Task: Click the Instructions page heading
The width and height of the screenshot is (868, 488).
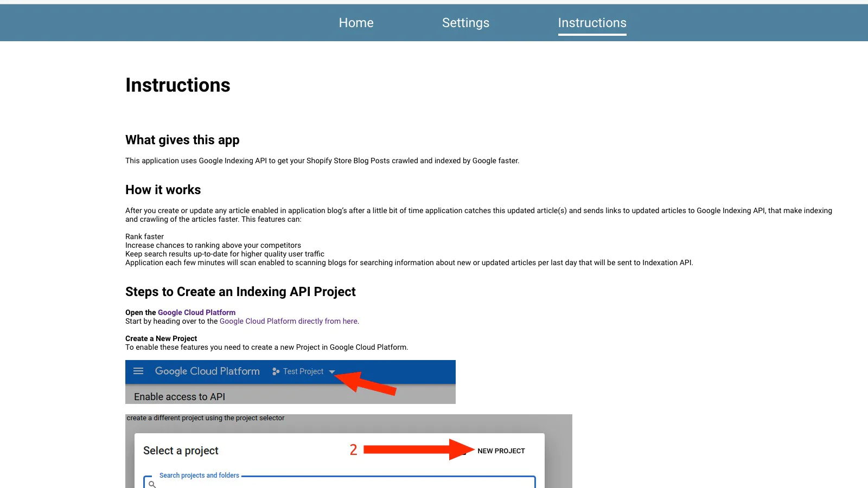Action: pos(178,85)
